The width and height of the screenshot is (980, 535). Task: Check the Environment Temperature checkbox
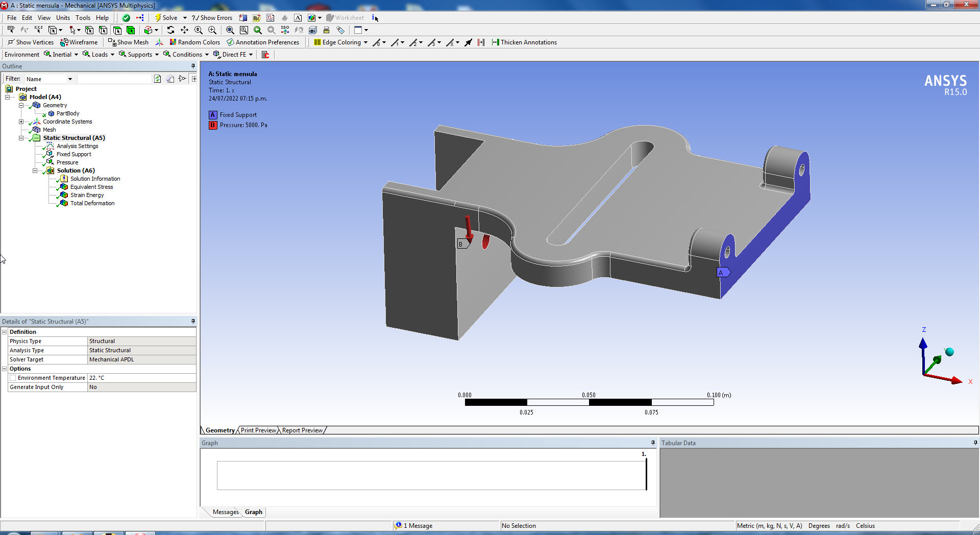tap(13, 378)
